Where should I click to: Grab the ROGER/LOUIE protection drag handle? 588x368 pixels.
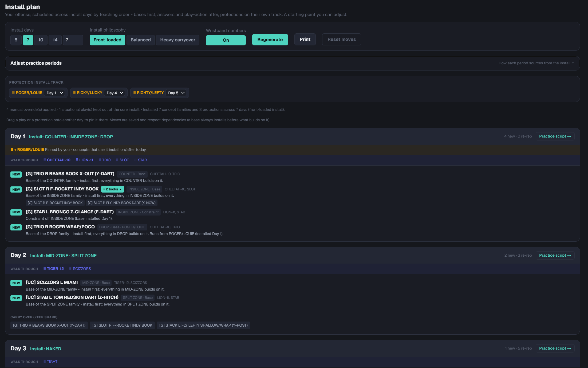[x=13, y=93]
